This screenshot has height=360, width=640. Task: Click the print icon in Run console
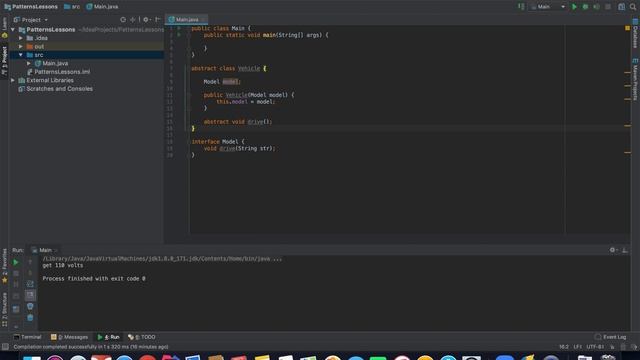30,306
